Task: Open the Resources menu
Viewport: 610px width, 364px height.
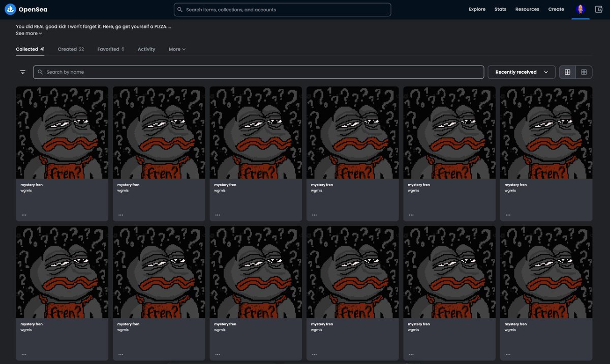Action: (x=527, y=9)
